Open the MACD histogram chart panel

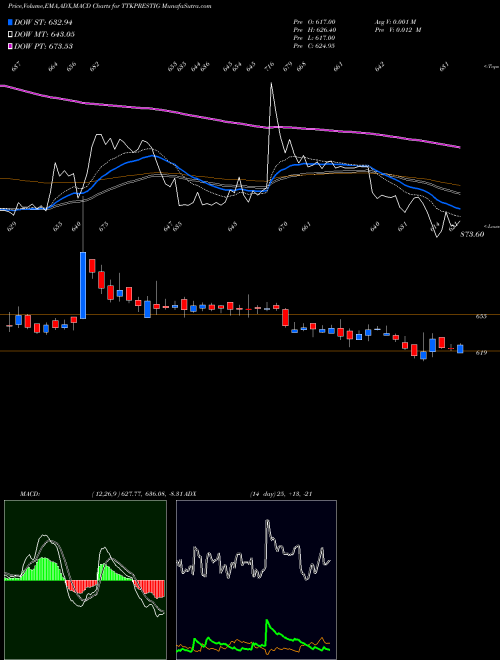coord(85,580)
